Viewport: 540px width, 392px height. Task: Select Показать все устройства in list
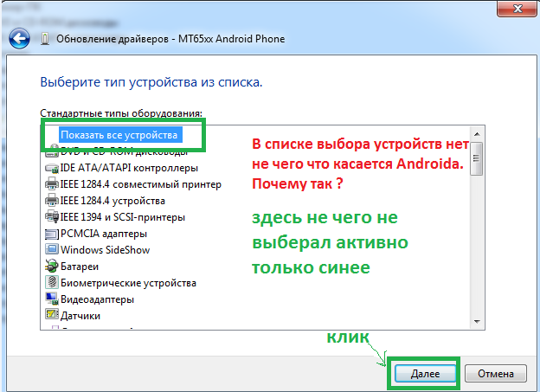119,135
